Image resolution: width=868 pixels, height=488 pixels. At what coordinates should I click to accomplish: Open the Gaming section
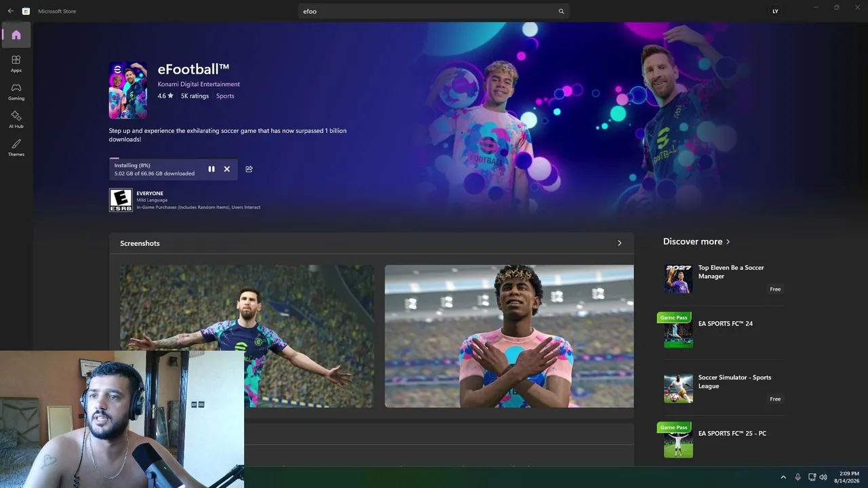coord(16,91)
